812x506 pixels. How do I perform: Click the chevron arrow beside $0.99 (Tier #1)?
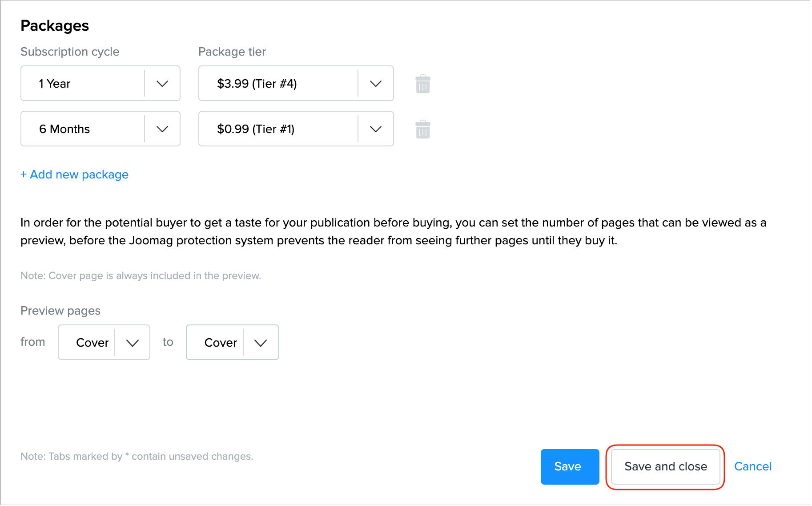point(376,129)
